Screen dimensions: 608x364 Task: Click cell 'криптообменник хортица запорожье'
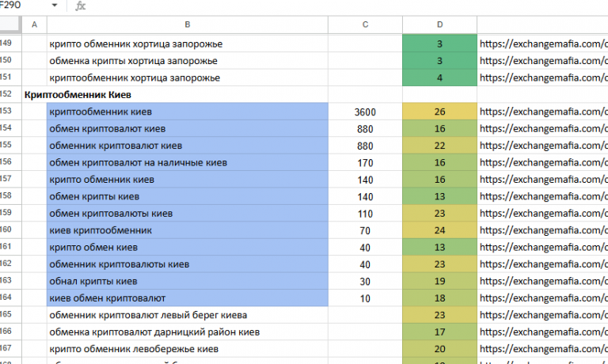pyautogui.click(x=188, y=78)
